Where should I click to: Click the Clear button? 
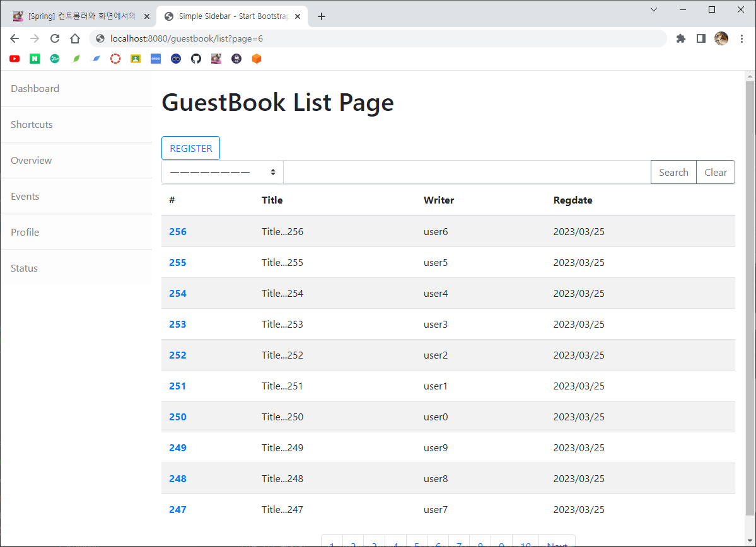point(716,172)
